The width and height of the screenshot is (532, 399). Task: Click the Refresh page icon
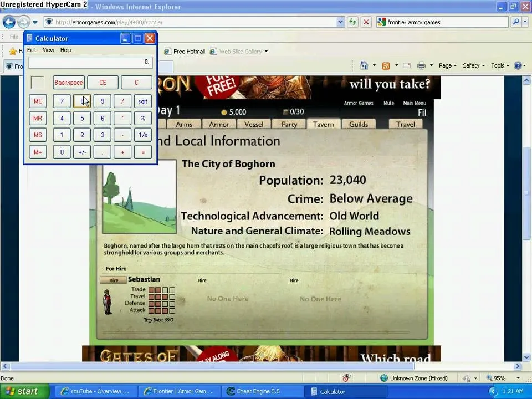pyautogui.click(x=353, y=22)
